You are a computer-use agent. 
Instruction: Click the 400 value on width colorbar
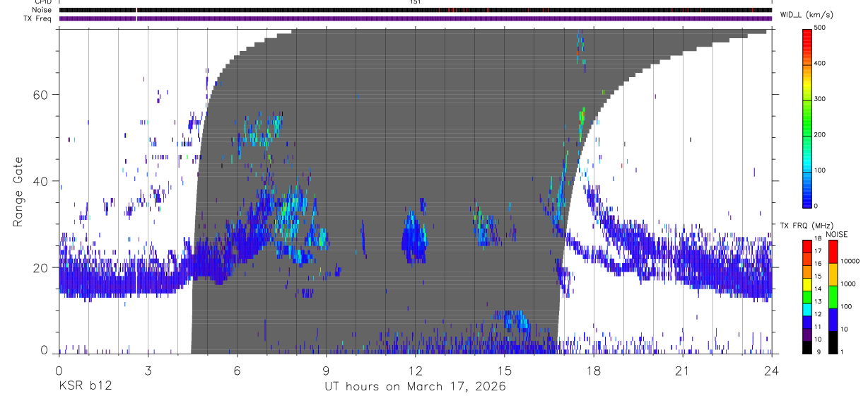pyautogui.click(x=819, y=64)
